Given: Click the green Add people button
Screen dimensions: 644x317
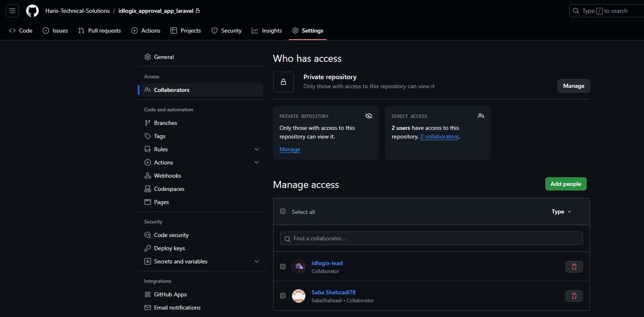Looking at the screenshot, I should coord(566,184).
